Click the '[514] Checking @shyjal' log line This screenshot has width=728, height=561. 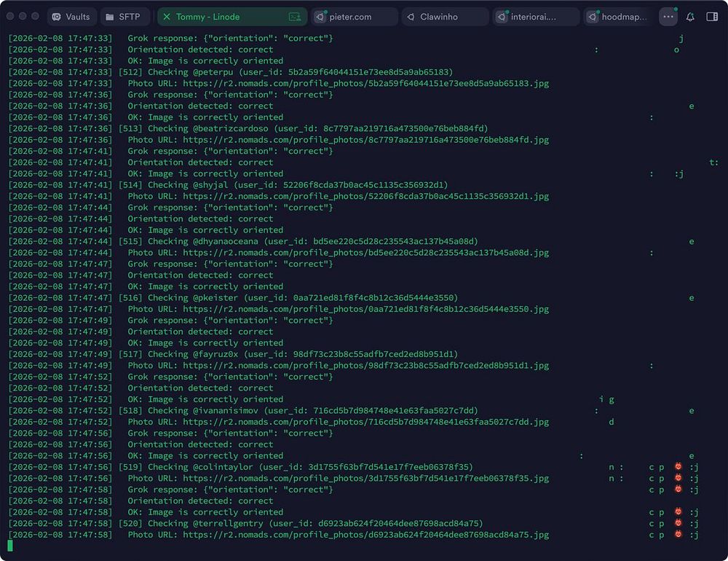tap(228, 185)
